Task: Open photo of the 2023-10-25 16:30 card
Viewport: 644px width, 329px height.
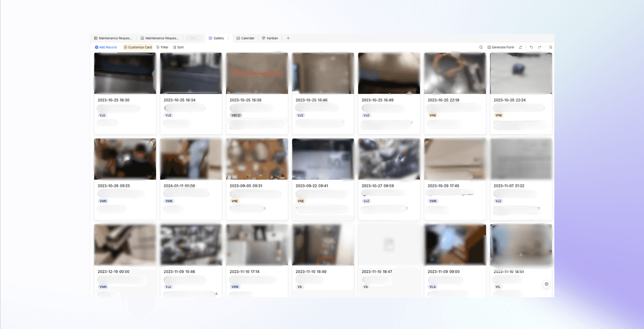Action: tap(125, 73)
